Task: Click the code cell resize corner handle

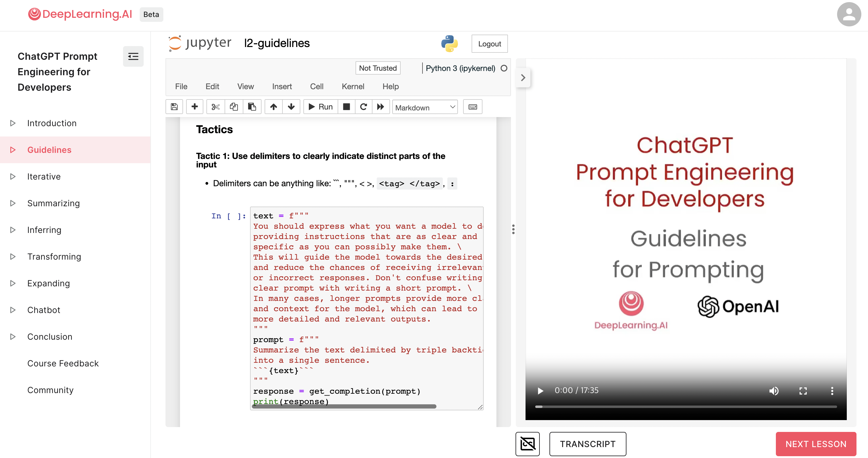Action: pyautogui.click(x=480, y=407)
